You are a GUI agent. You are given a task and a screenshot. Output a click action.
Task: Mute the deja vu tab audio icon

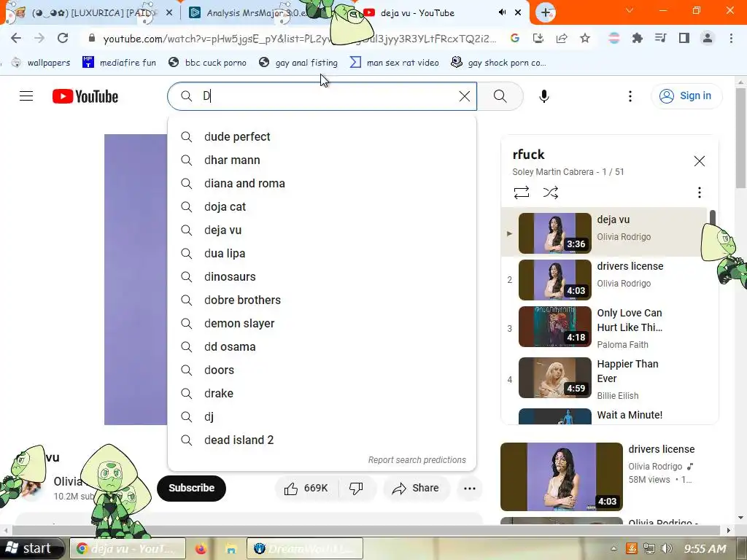[502, 12]
